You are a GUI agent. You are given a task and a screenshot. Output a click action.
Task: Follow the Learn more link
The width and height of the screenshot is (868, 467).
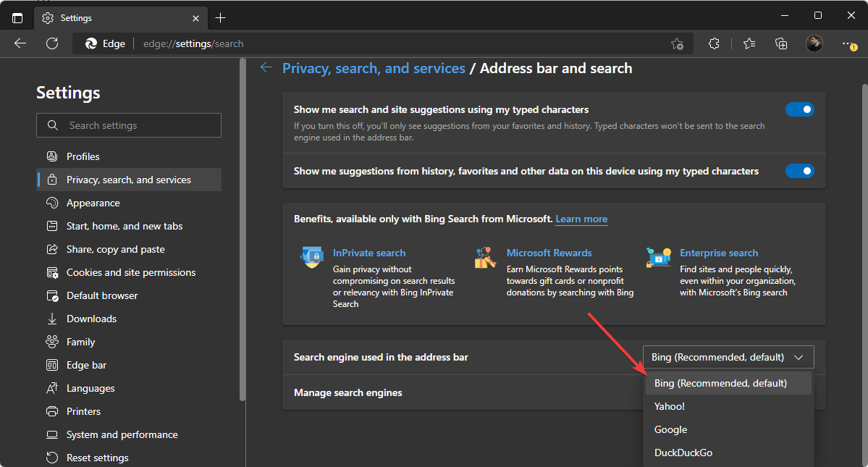point(581,219)
